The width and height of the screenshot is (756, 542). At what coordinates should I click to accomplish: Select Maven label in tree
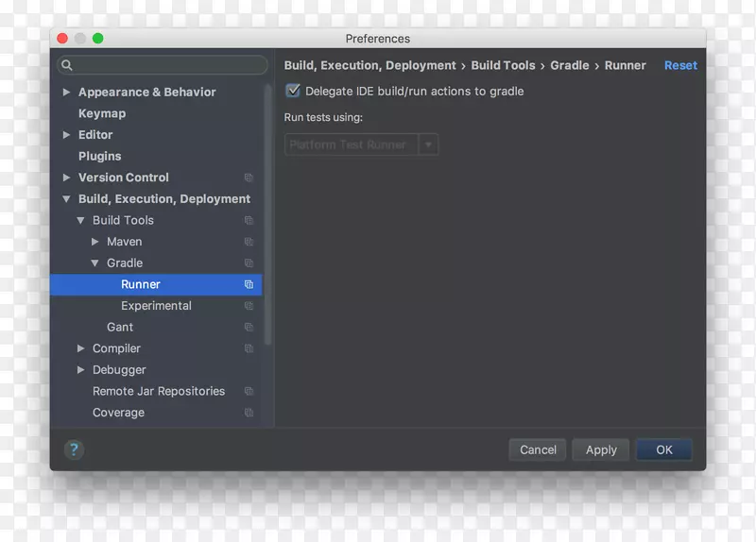[x=125, y=242]
